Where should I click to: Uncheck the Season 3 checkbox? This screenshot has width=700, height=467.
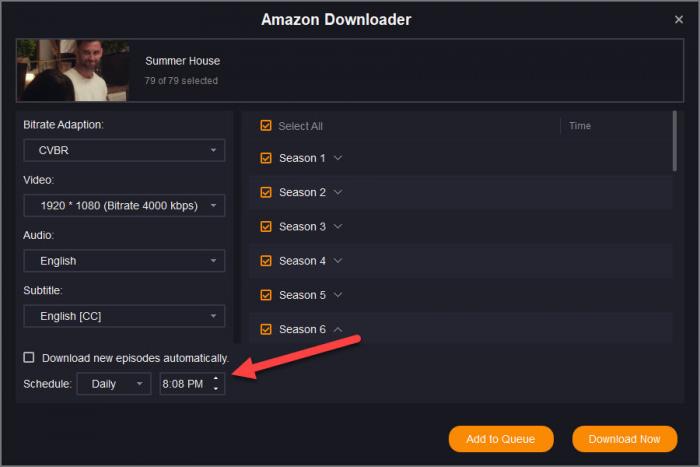tap(266, 227)
